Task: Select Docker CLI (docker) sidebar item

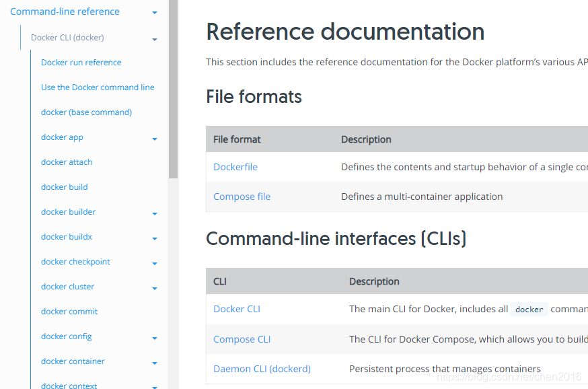Action: tap(67, 38)
